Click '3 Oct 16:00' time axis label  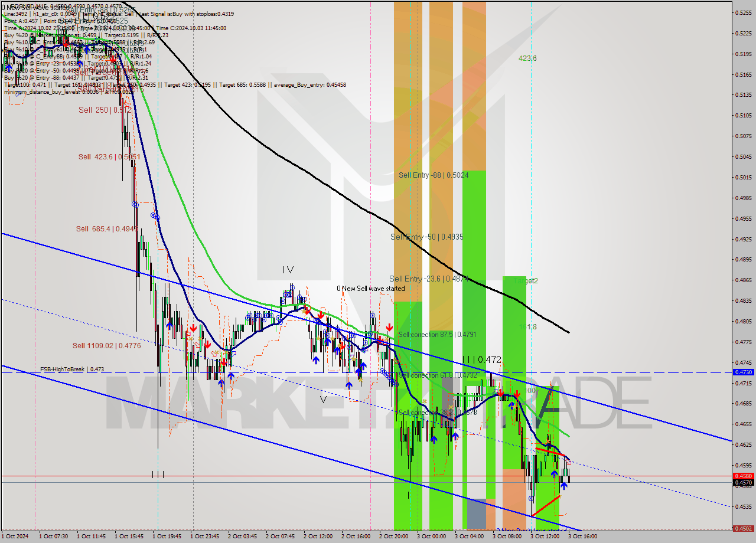pos(582,537)
